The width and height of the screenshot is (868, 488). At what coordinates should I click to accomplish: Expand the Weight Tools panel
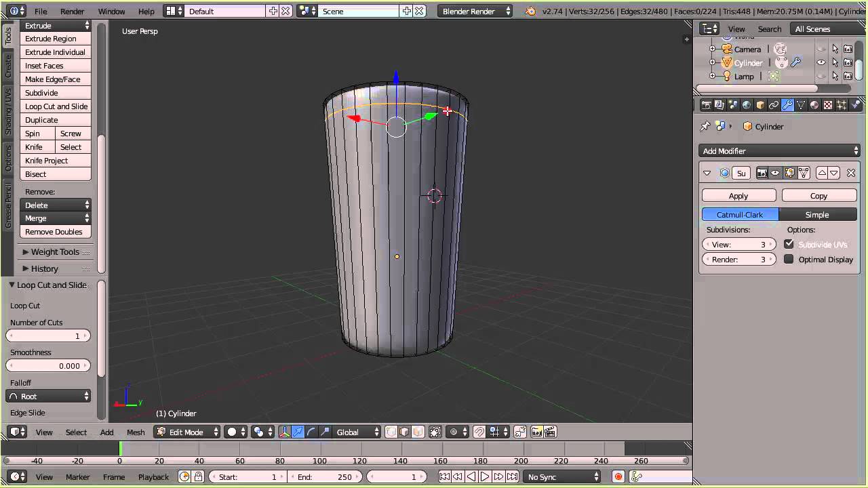(55, 252)
